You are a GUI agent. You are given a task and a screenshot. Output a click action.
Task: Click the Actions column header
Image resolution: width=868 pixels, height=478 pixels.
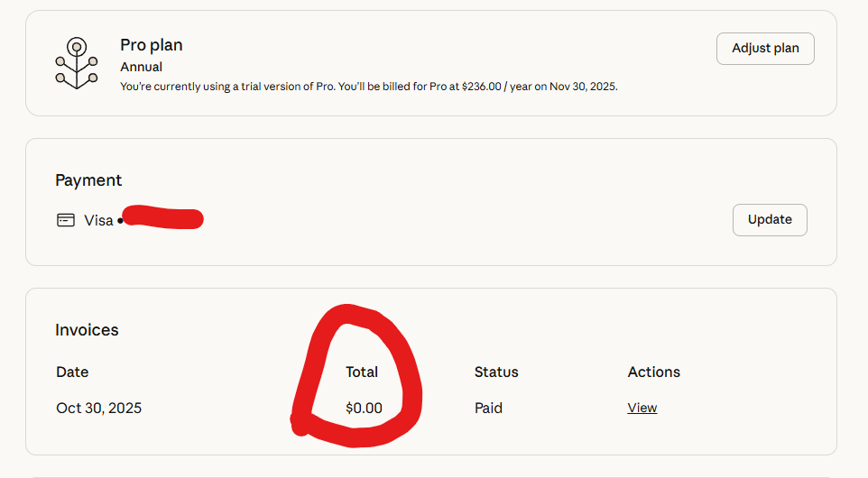(654, 372)
